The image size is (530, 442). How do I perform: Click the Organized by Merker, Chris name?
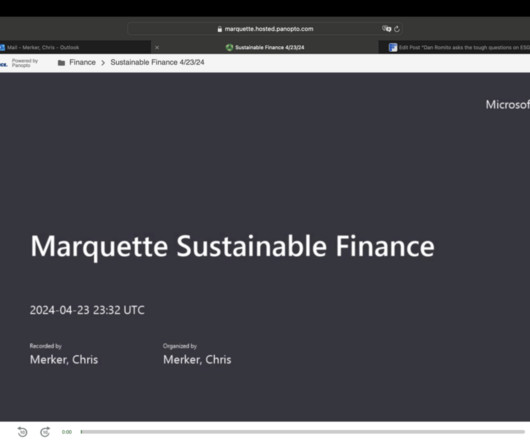click(x=197, y=360)
